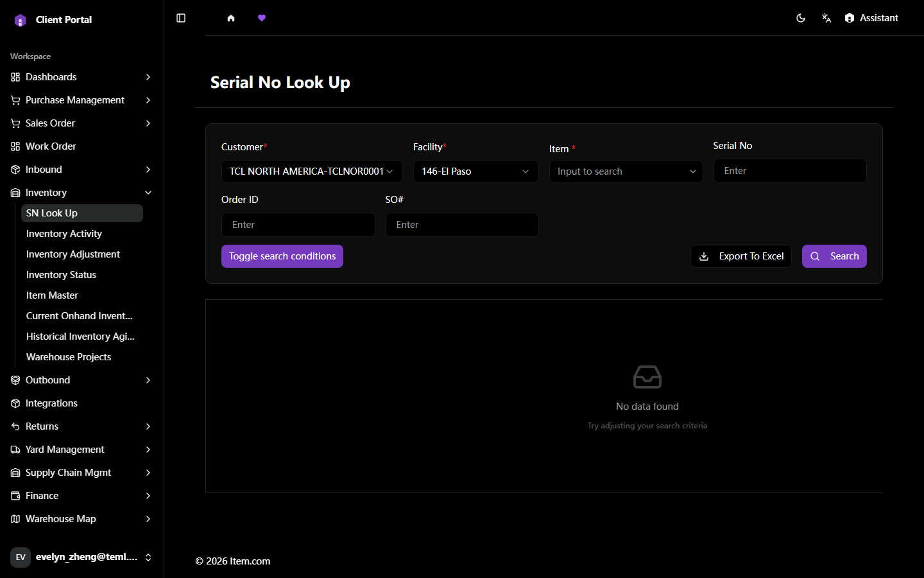Collapse the Inventory menu chevron
This screenshot has width=924, height=578.
tap(148, 193)
